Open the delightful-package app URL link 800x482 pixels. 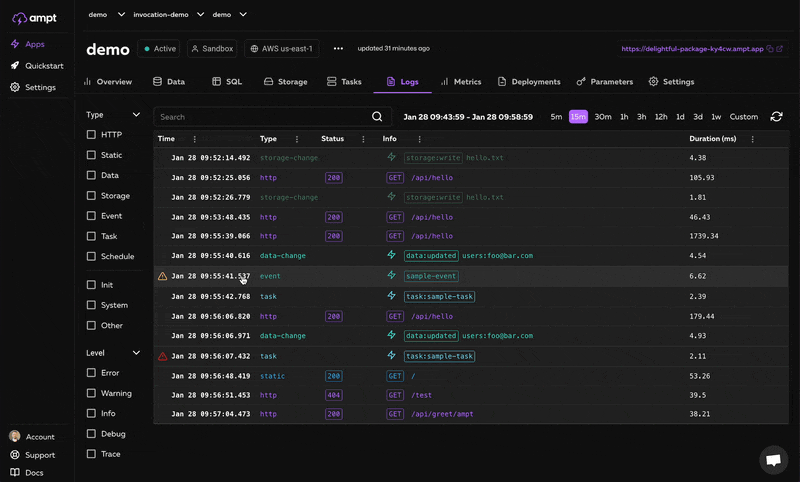692,48
